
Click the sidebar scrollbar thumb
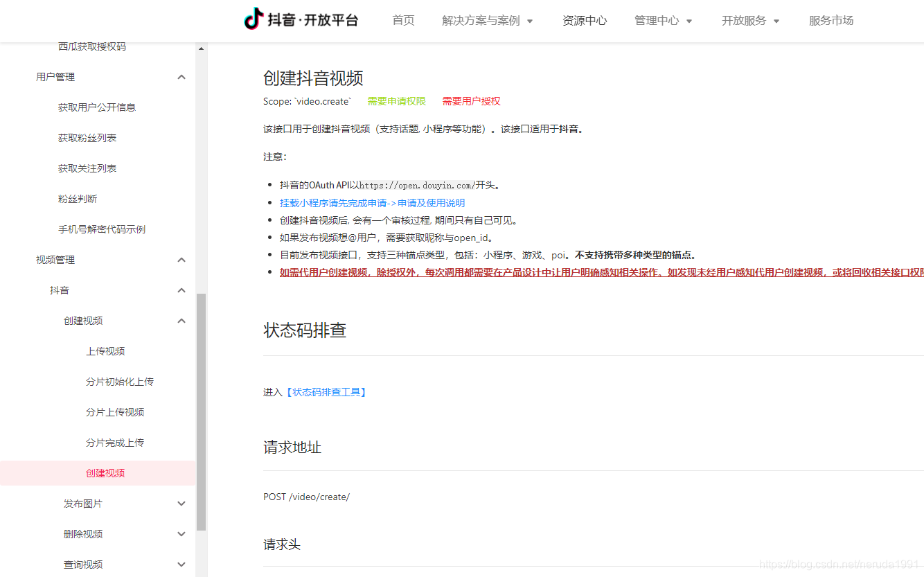[x=202, y=412]
